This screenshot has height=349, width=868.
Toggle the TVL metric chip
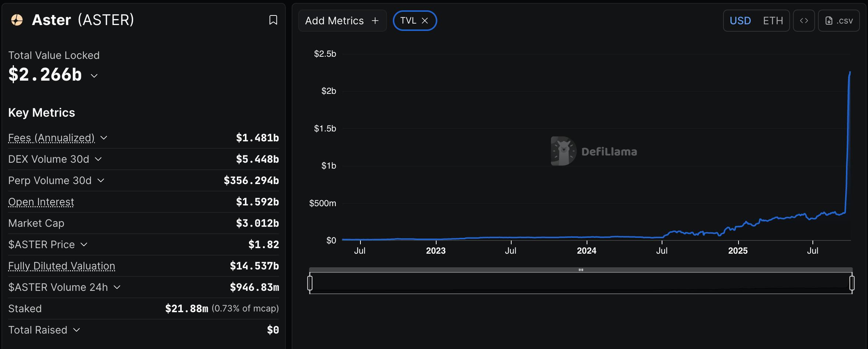tap(408, 21)
